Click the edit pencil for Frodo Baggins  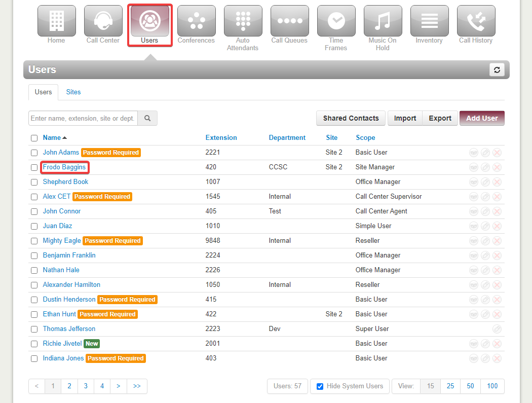pos(485,167)
